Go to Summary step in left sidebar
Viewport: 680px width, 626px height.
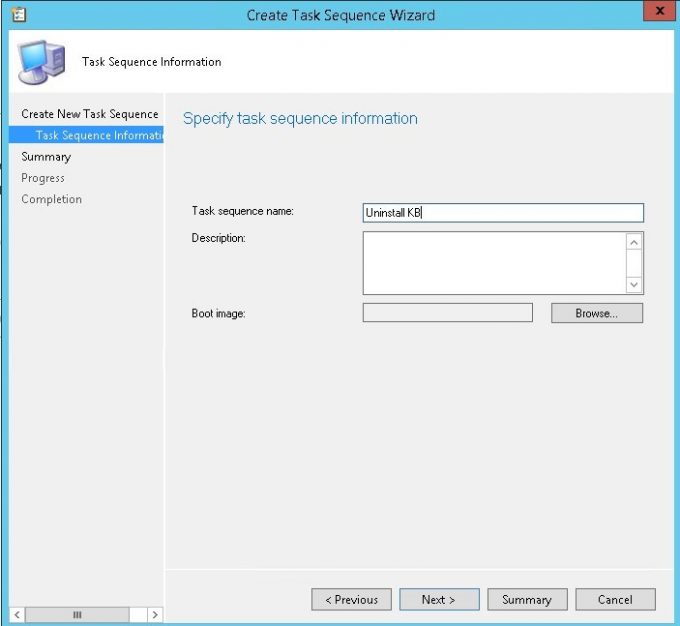[x=46, y=157]
